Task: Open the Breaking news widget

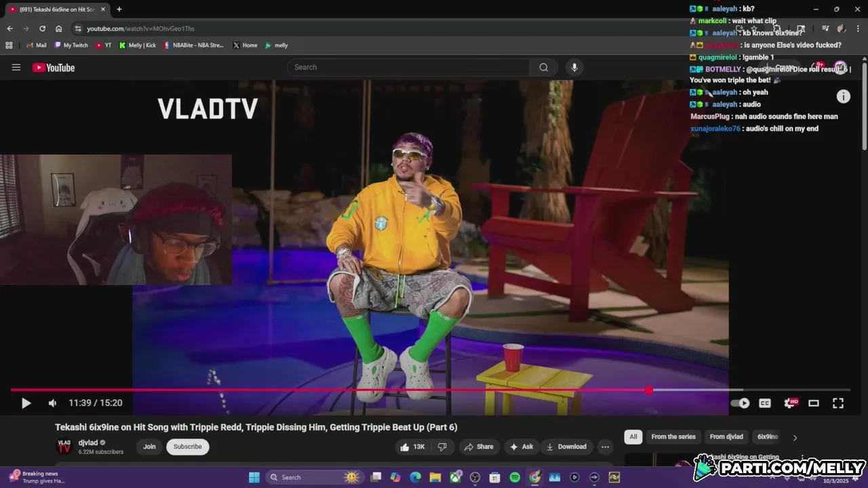Action: coord(37,477)
